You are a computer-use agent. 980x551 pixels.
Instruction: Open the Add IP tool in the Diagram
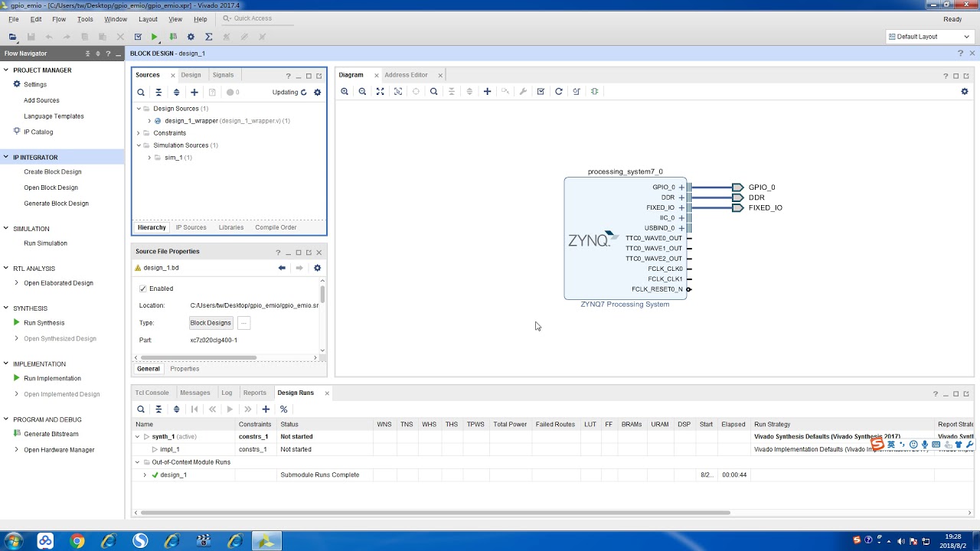pos(487,91)
